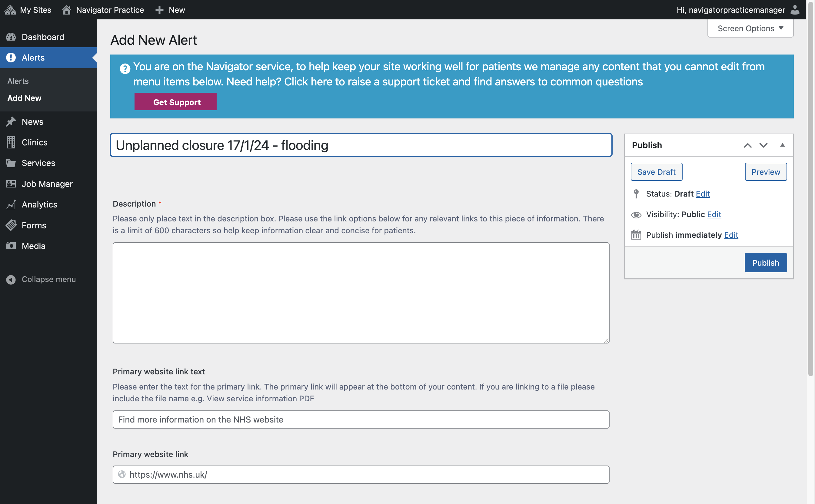This screenshot has height=504, width=815.
Task: Click the calendar icon next to Publish immediately
Action: tap(636, 235)
